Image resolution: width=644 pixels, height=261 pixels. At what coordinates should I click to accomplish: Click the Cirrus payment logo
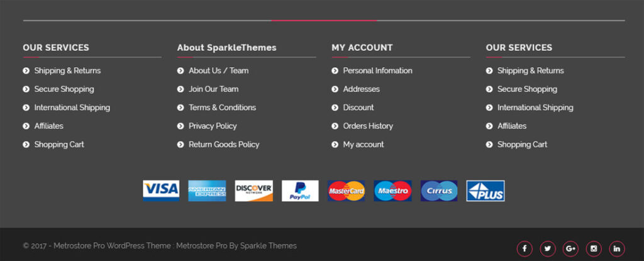pos(439,191)
